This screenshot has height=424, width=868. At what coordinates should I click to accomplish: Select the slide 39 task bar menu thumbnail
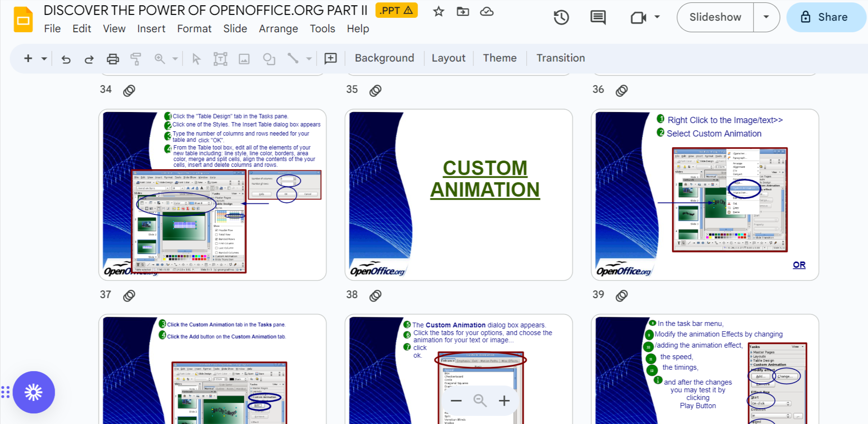705,369
